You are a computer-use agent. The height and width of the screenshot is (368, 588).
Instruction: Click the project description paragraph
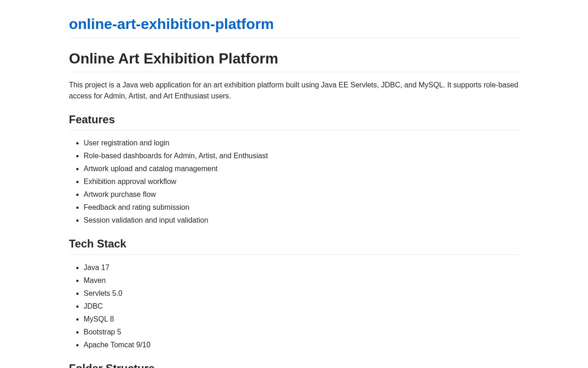click(x=294, y=91)
